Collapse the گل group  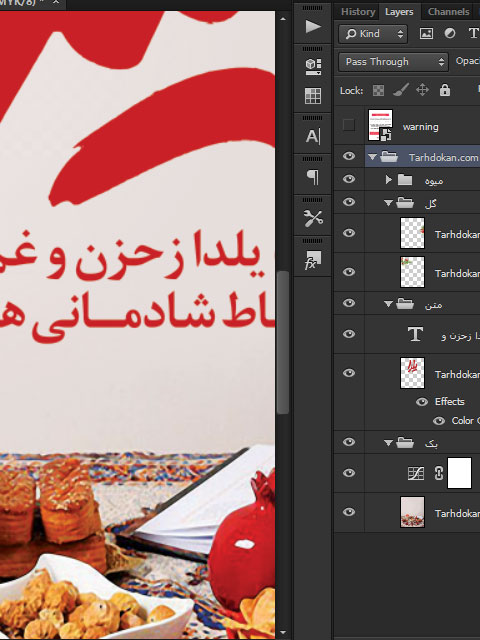tap(388, 202)
